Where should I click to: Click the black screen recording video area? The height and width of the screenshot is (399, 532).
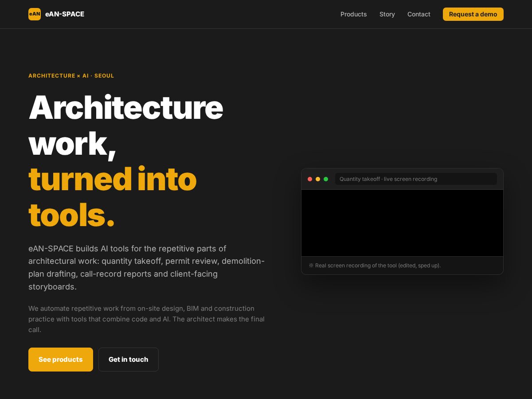(402, 223)
